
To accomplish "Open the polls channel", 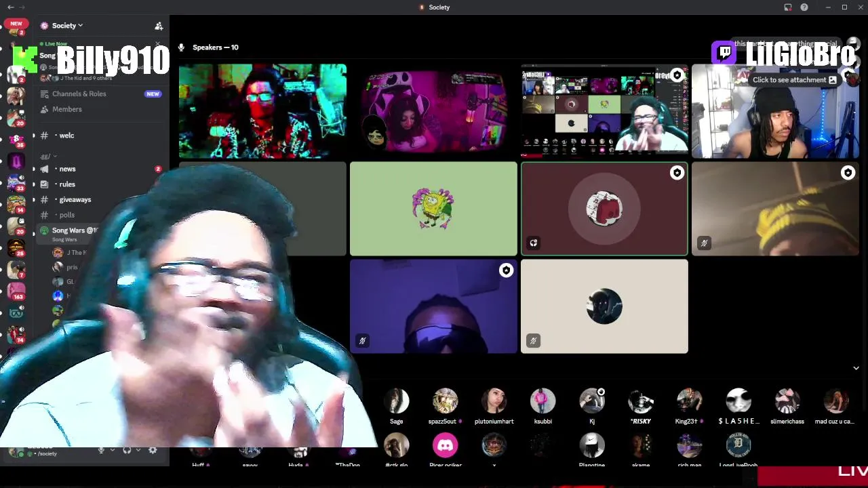I will tap(101, 215).
